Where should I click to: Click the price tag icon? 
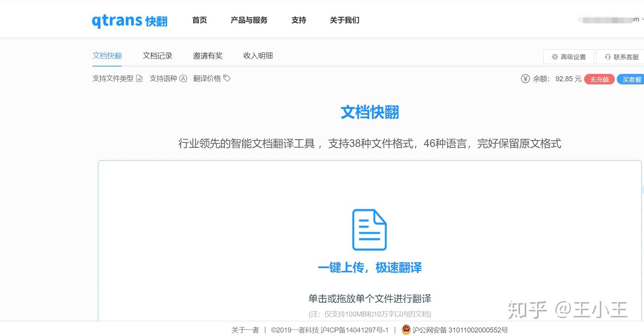click(x=227, y=78)
